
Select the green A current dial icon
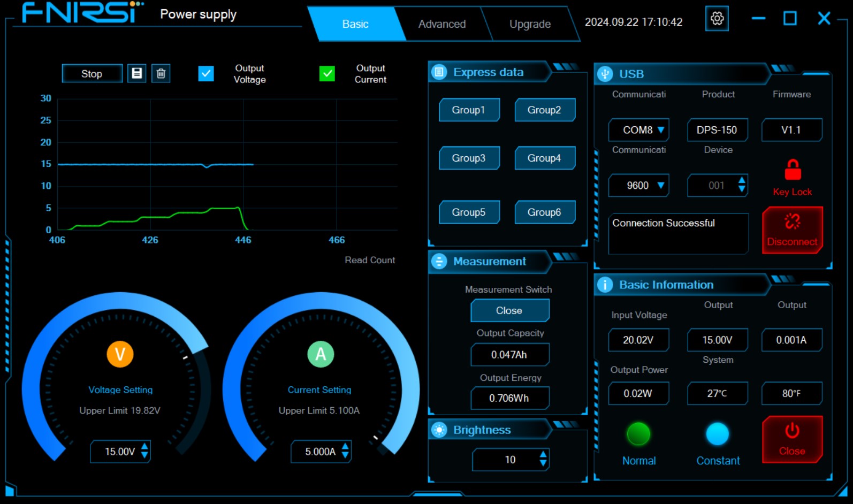pos(321,354)
